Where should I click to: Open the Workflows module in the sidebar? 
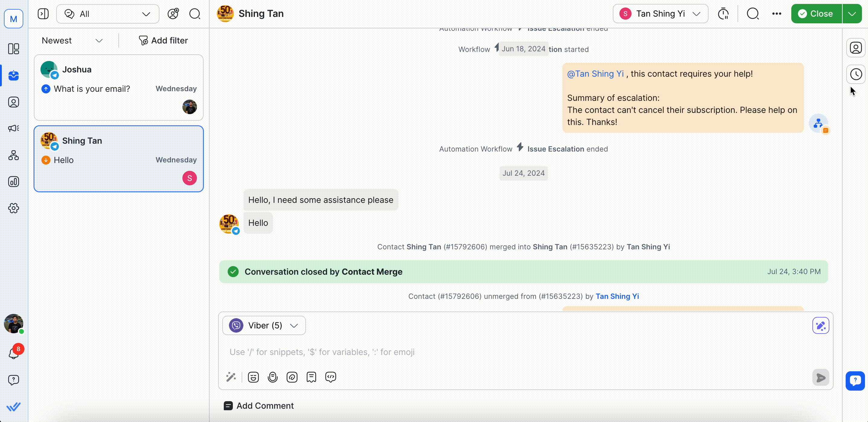click(x=14, y=155)
